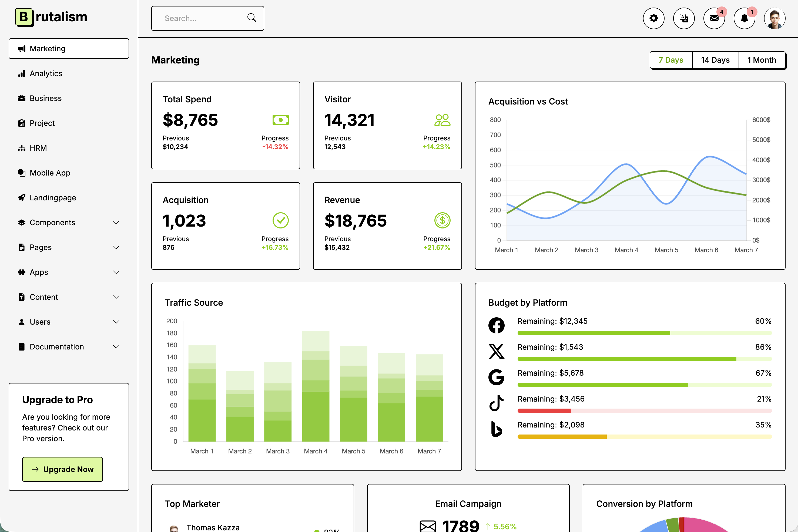Click the Search input field
This screenshot has height=532, width=798.
click(207, 18)
